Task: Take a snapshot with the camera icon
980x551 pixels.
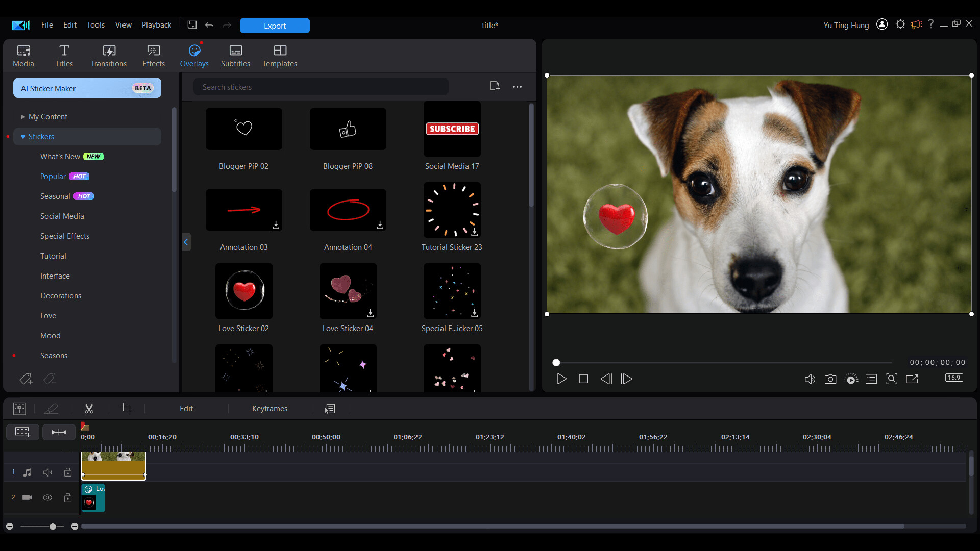Action: tap(830, 379)
